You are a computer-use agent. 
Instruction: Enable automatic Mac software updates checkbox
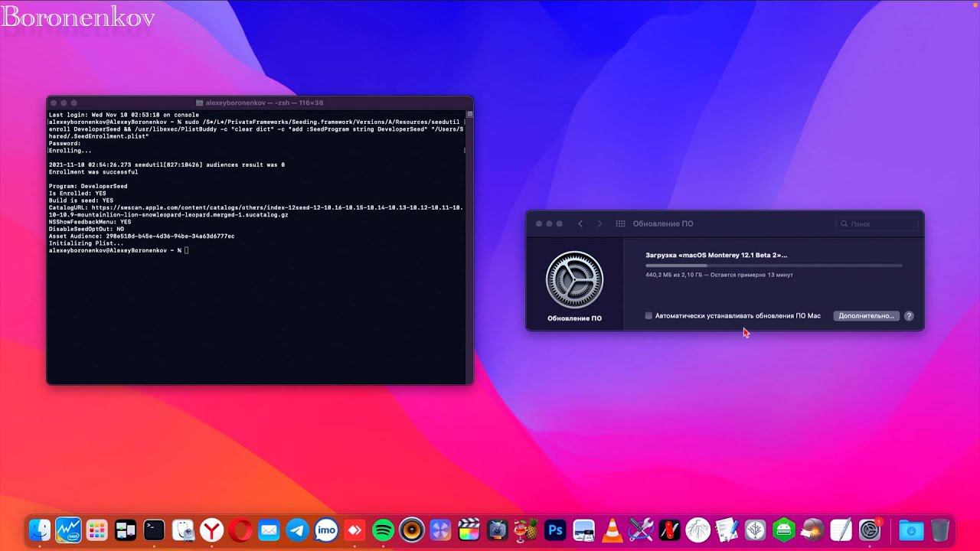tap(648, 315)
